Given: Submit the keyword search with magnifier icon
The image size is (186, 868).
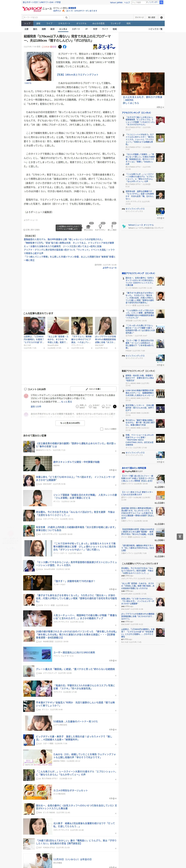Looking at the screenshot, I should point(67,17).
